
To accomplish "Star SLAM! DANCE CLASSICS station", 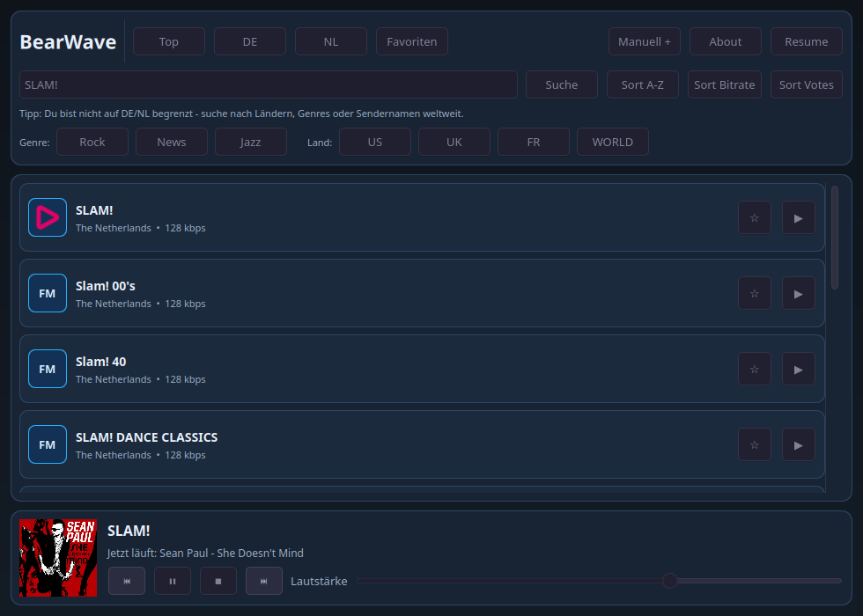I will [755, 444].
